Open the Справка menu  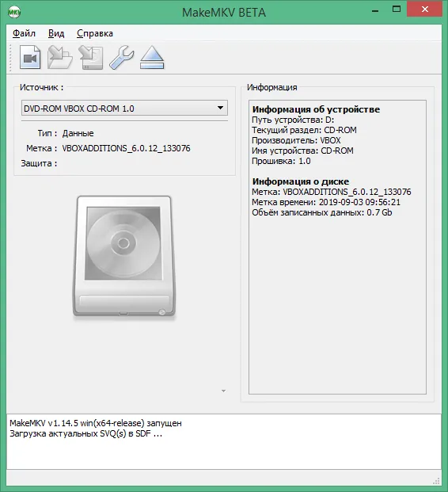click(x=95, y=33)
